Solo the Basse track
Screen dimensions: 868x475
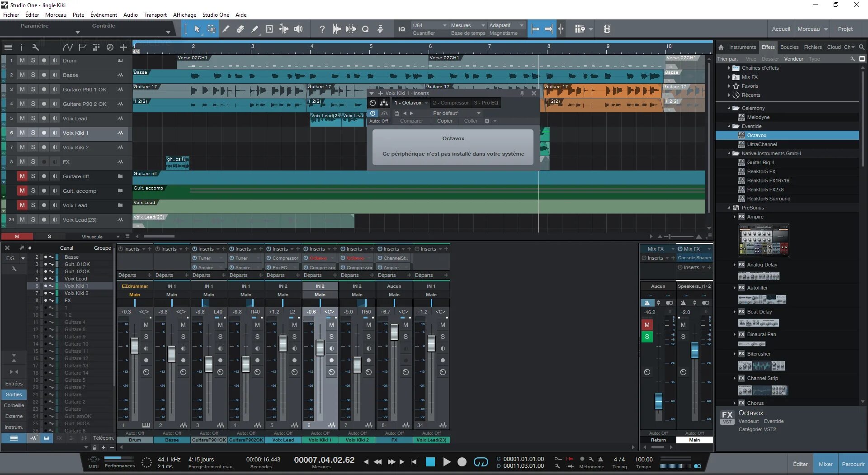point(33,75)
